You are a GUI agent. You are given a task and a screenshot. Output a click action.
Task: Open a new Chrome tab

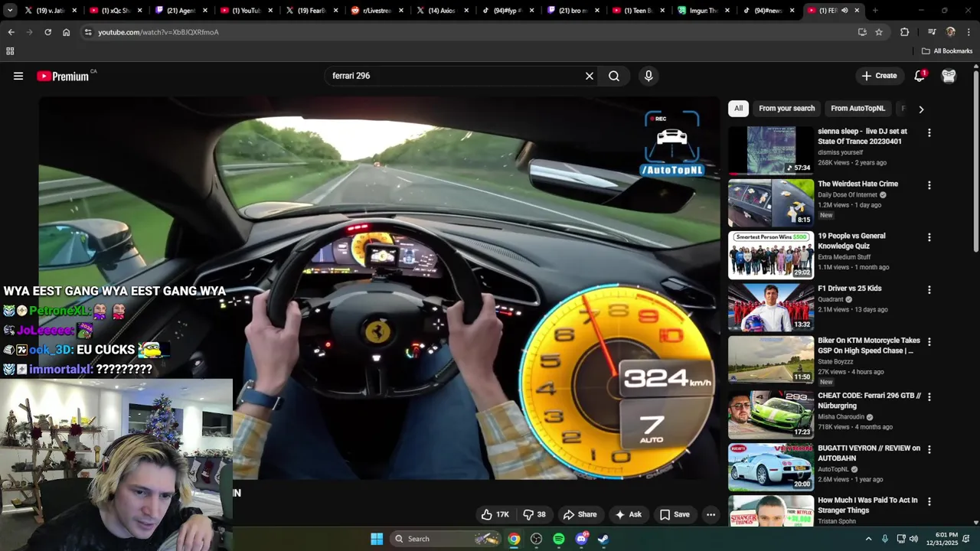pos(875,11)
